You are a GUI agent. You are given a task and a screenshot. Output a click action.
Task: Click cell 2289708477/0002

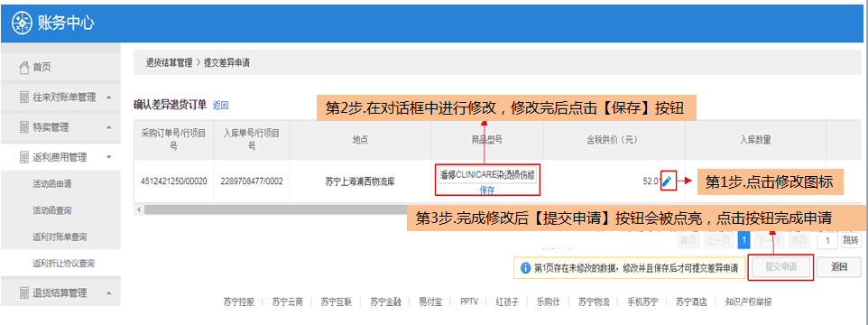(252, 181)
